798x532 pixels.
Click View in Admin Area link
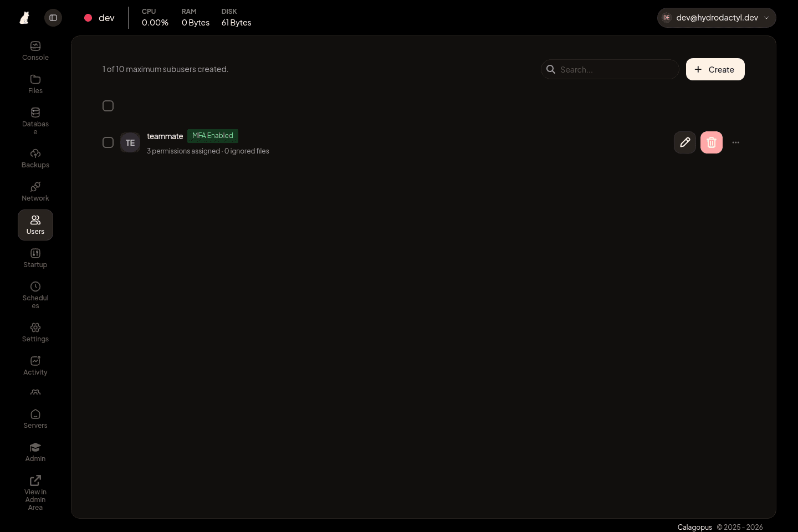(35, 493)
